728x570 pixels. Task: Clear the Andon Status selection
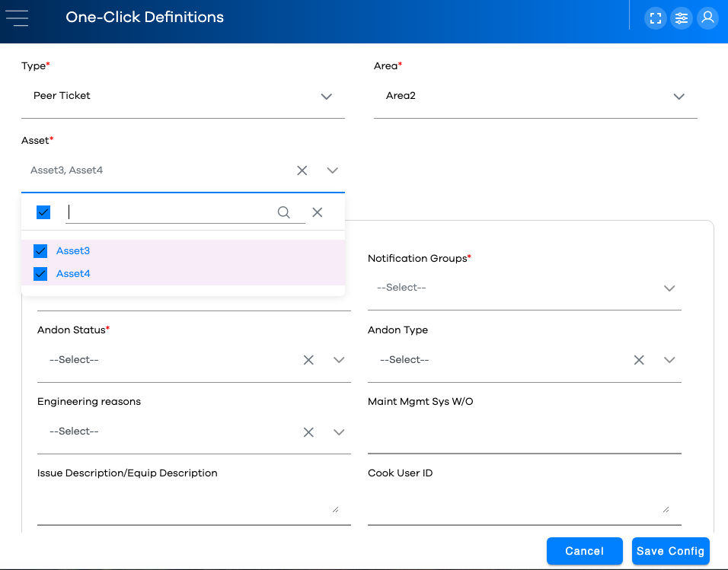[308, 360]
